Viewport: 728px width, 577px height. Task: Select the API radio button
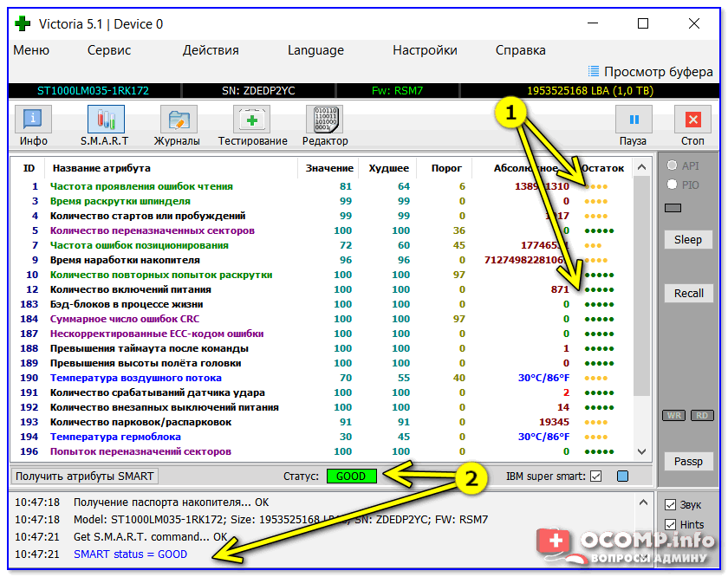(671, 165)
